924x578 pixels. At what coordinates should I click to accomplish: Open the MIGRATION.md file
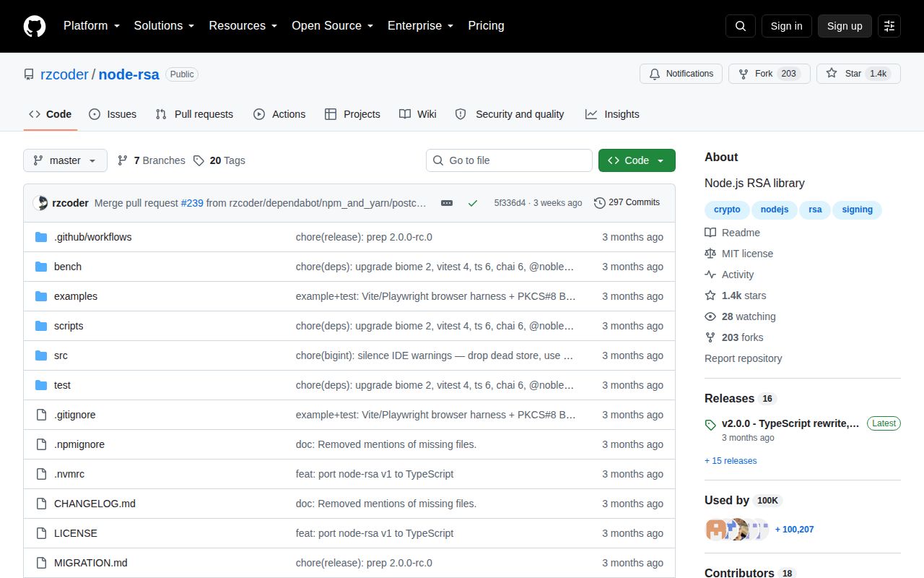[91, 563]
